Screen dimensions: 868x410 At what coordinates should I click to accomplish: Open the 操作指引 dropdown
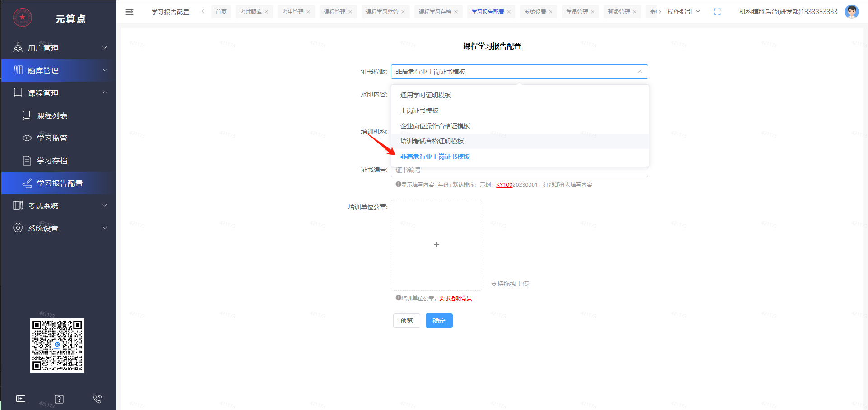[x=684, y=12]
